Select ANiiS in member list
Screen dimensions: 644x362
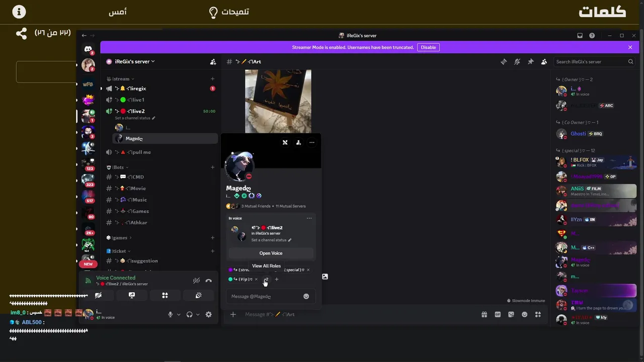click(596, 191)
